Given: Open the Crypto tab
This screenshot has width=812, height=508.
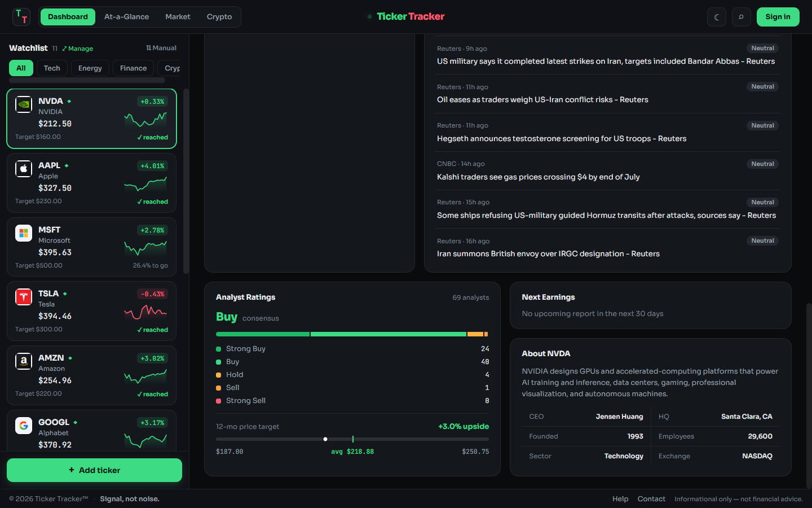Looking at the screenshot, I should pyautogui.click(x=219, y=17).
